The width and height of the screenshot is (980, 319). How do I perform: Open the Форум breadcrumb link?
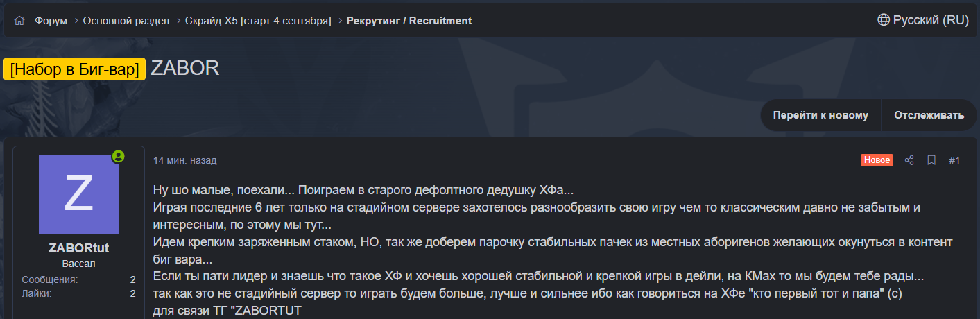51,21
